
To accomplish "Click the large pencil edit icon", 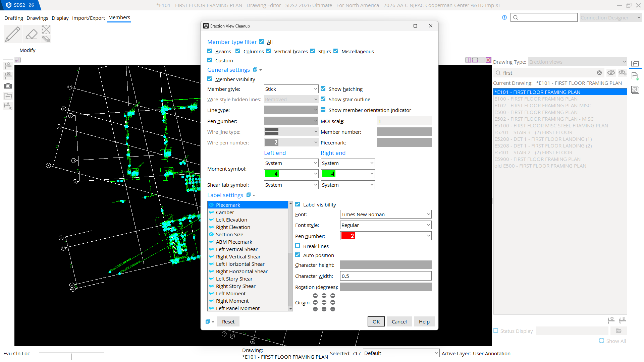I will click(13, 34).
